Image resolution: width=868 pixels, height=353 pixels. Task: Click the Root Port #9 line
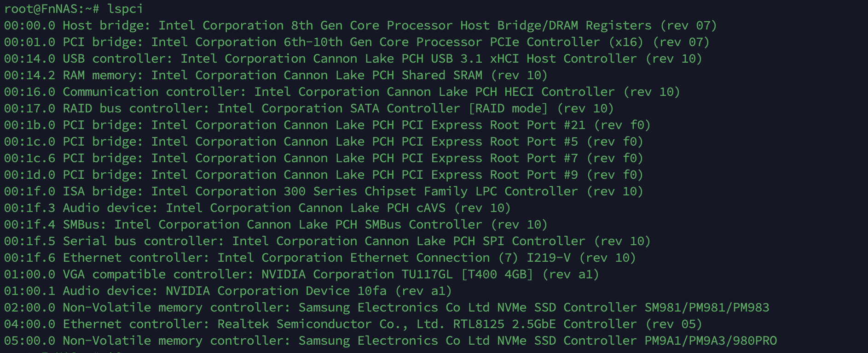coord(323,175)
